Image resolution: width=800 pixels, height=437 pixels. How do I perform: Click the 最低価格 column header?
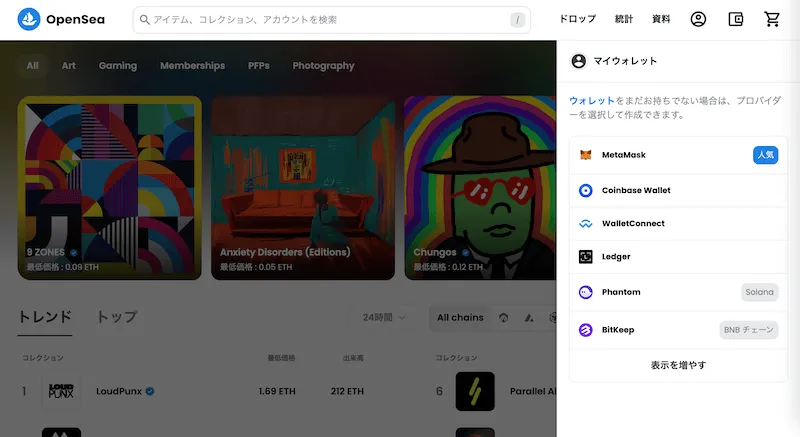[x=282, y=358]
